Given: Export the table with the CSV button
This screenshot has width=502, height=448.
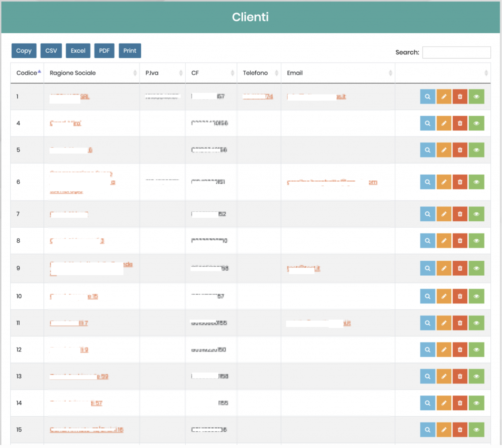Looking at the screenshot, I should [x=51, y=51].
